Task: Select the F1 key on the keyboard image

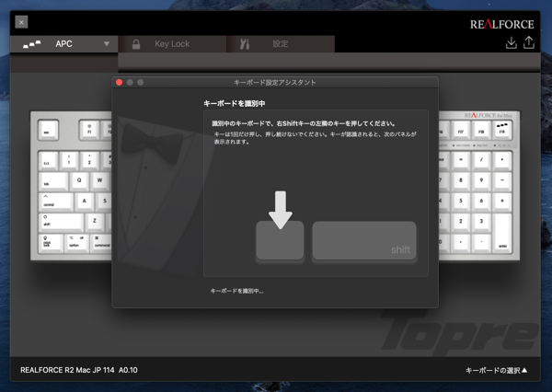Action: pyautogui.click(x=89, y=130)
